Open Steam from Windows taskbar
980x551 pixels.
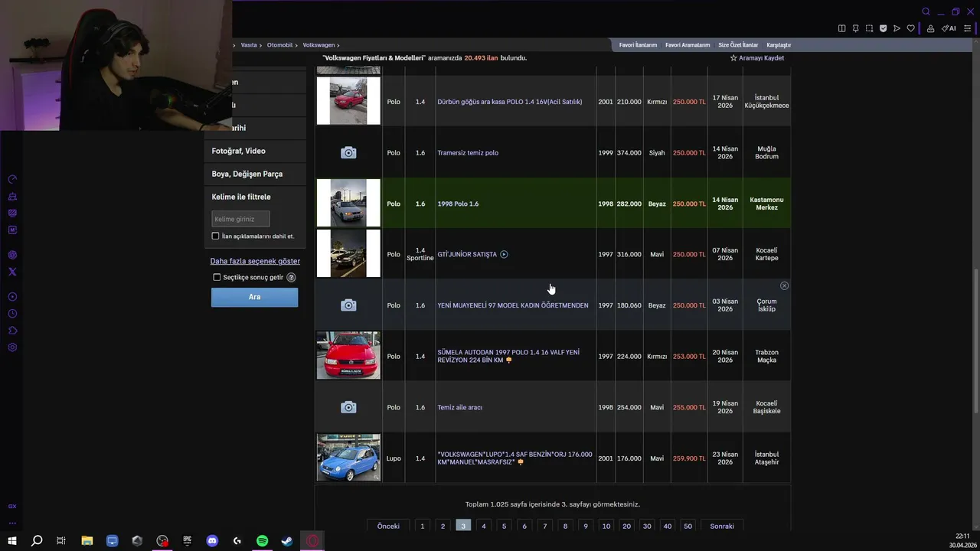click(287, 540)
